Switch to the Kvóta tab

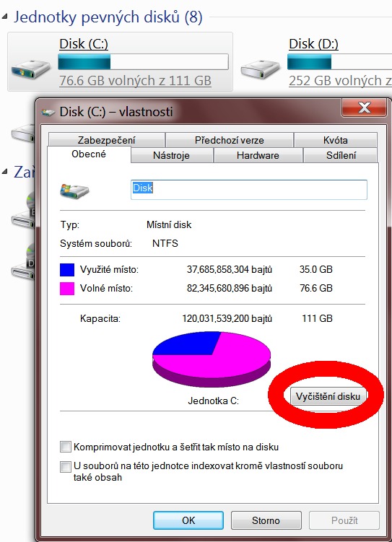(x=335, y=140)
